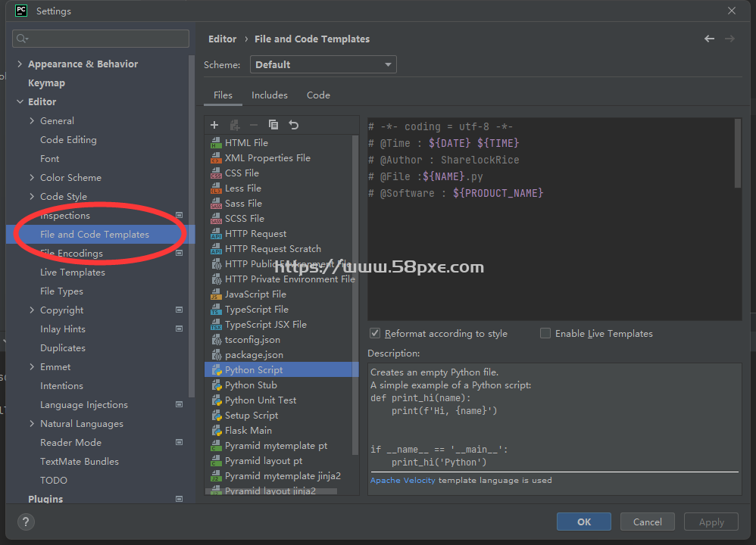This screenshot has height=545, width=756.
Task: Click the Less File template icon
Action: tap(216, 188)
